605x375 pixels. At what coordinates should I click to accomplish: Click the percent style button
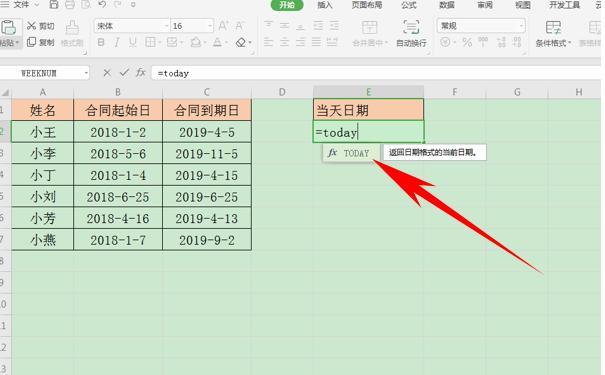tap(467, 42)
